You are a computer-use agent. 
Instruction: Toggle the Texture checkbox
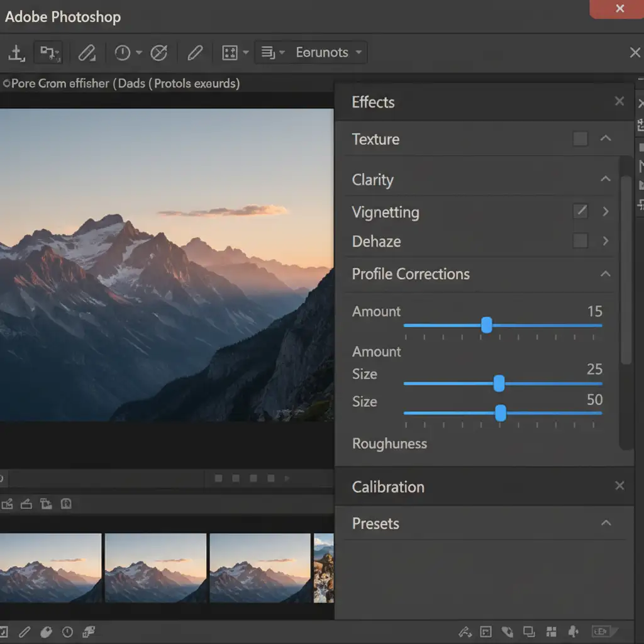pyautogui.click(x=580, y=139)
